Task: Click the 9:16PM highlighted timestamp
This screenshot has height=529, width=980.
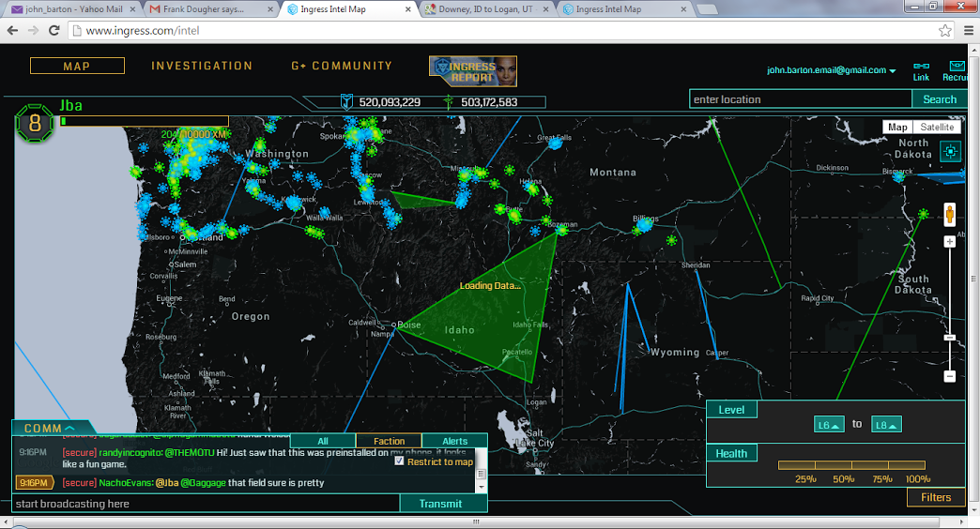Action: pyautogui.click(x=34, y=482)
